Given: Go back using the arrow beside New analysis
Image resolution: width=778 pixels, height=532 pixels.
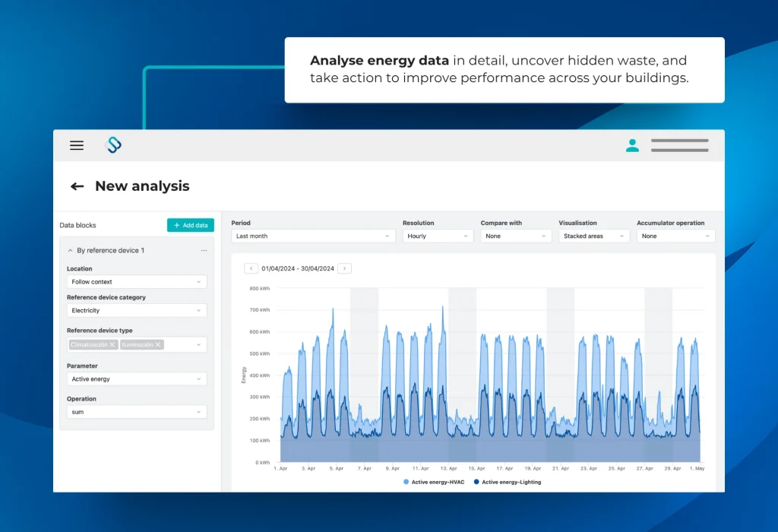Looking at the screenshot, I should [77, 186].
